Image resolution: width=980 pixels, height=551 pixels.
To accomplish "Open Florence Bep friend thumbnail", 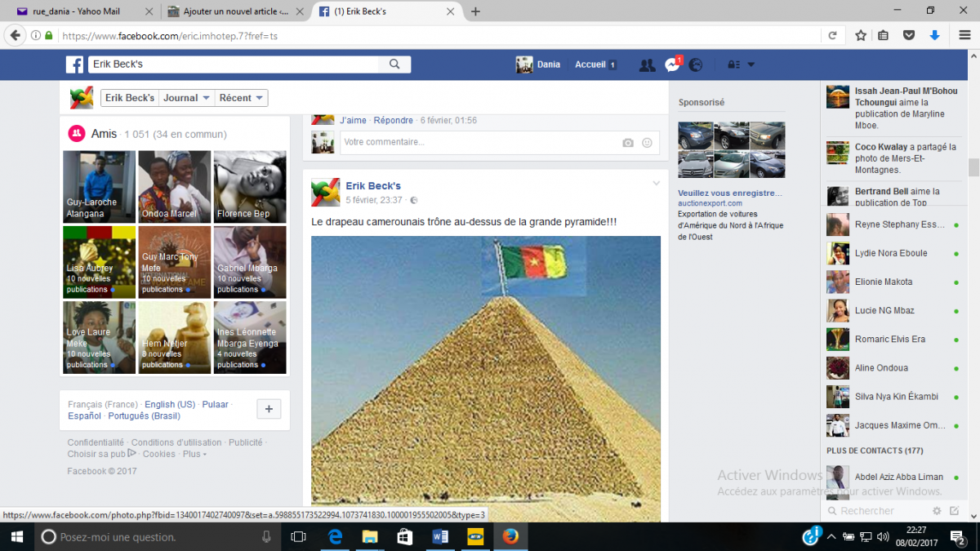I will [250, 187].
